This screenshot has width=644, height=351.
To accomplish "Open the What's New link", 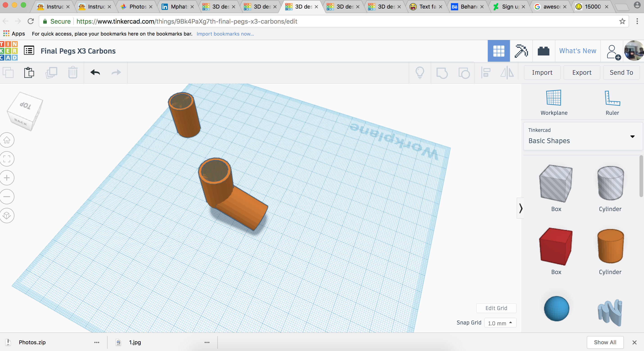I will [577, 51].
